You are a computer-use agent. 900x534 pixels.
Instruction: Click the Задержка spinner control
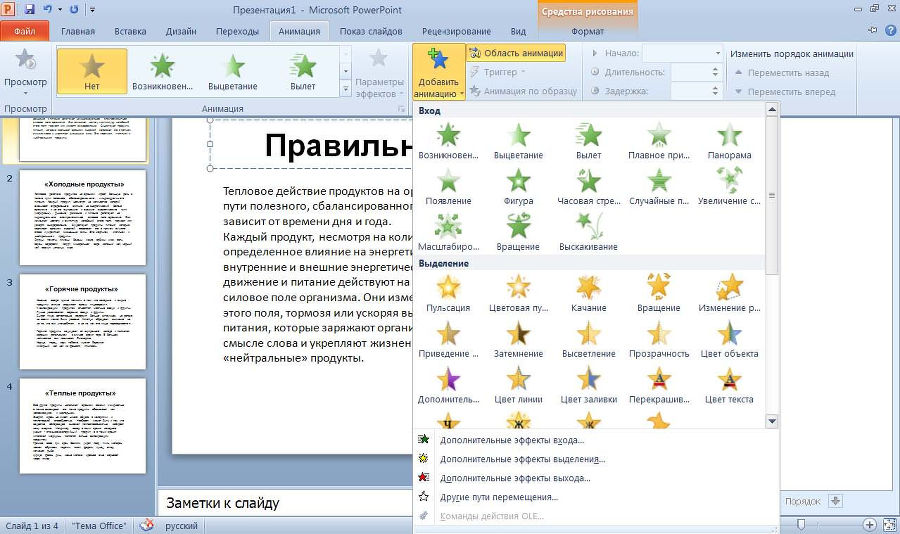715,91
